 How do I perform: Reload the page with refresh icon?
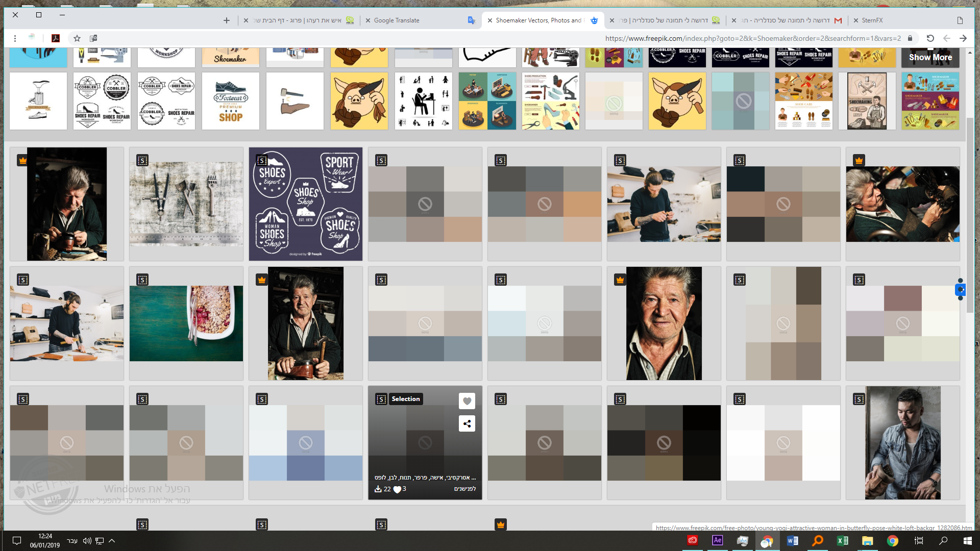click(930, 38)
